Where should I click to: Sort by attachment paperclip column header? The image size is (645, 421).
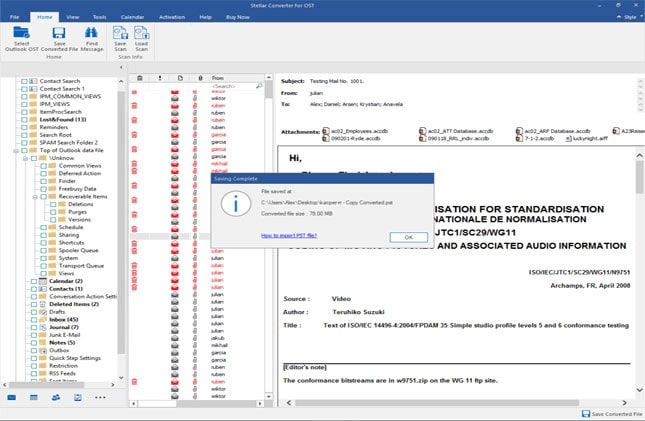200,78
